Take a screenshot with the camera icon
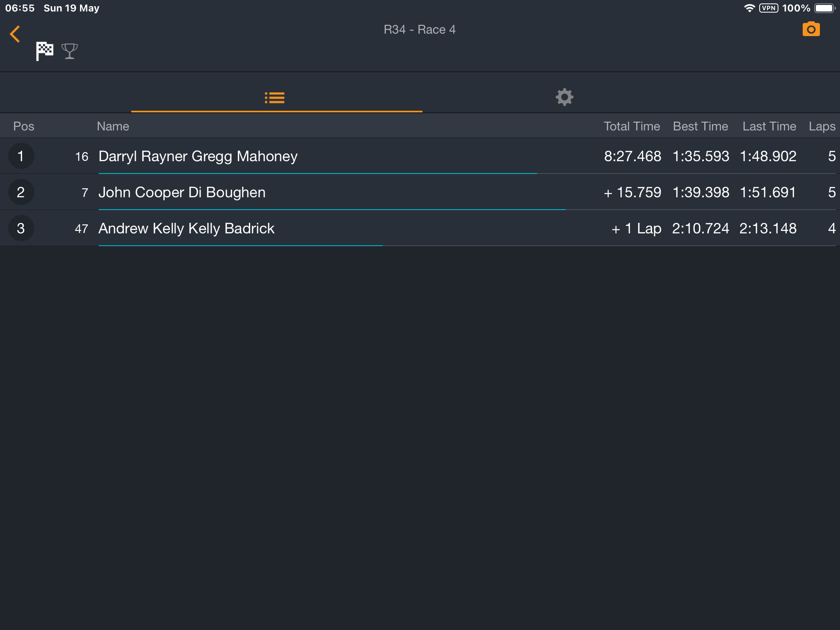The height and width of the screenshot is (630, 840). click(x=811, y=29)
